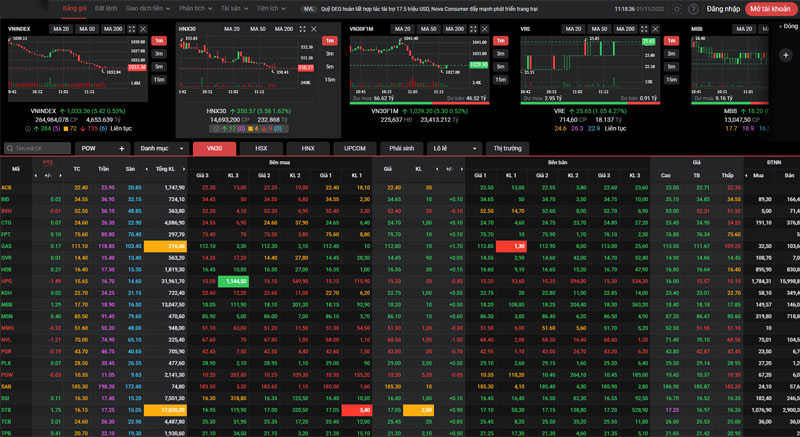Select the HSX tab
800x437 pixels.
261,148
